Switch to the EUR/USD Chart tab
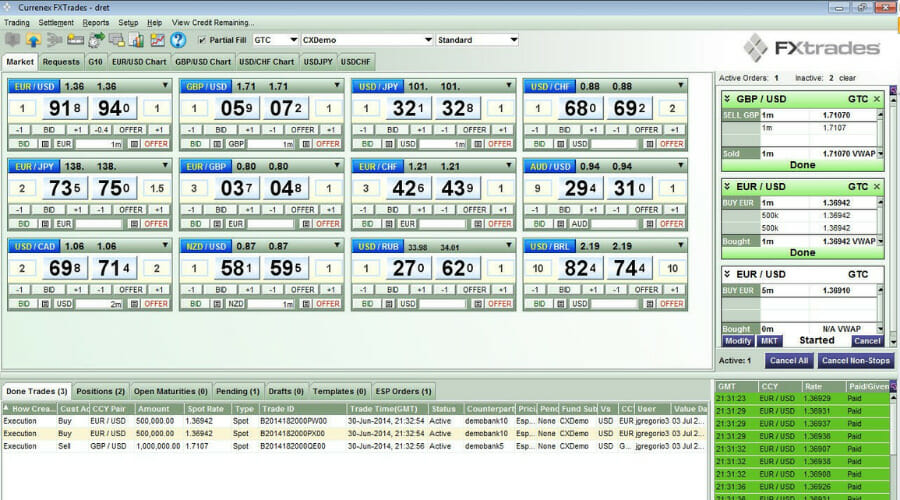The width and height of the screenshot is (900, 500). pos(139,62)
